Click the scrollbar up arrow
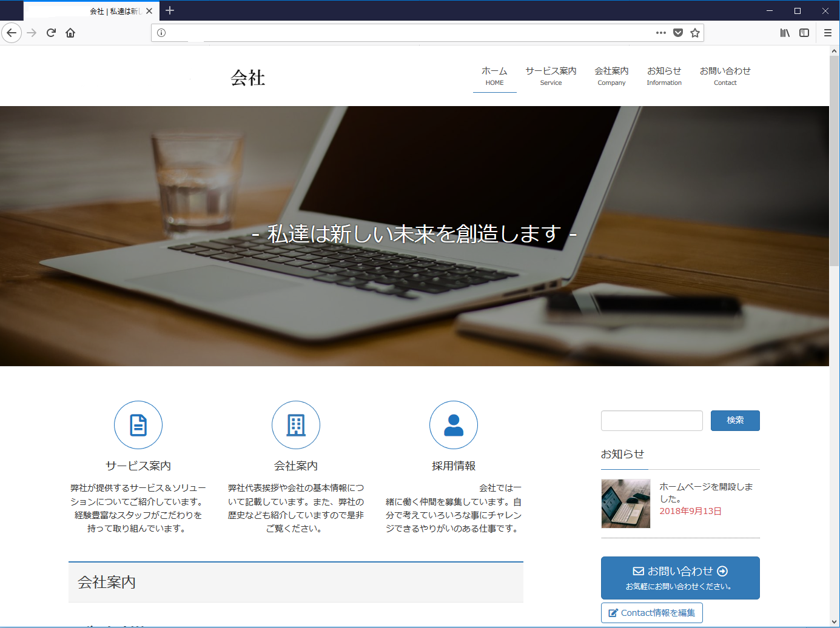 [835, 51]
